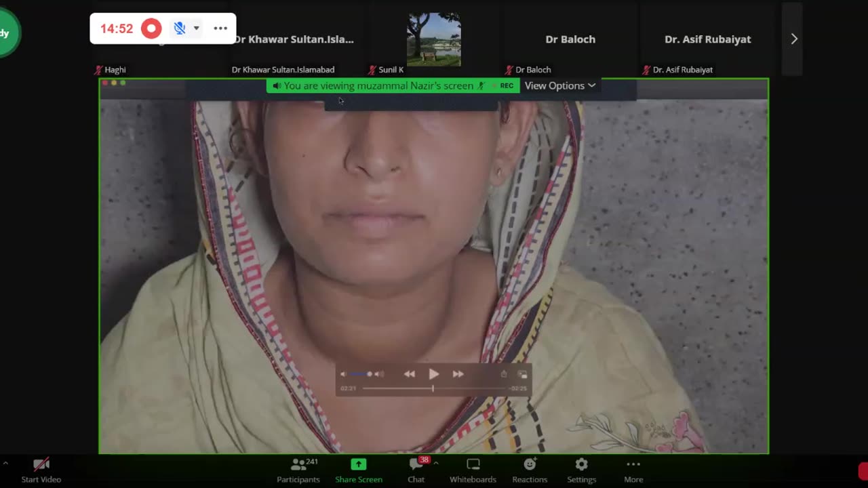Click Dr. Asif Rubaiyat's muted microphone icon
The width and height of the screenshot is (868, 488).
point(647,70)
